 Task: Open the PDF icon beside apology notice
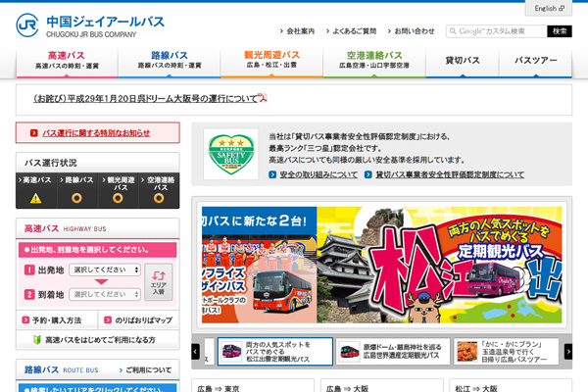click(x=263, y=98)
